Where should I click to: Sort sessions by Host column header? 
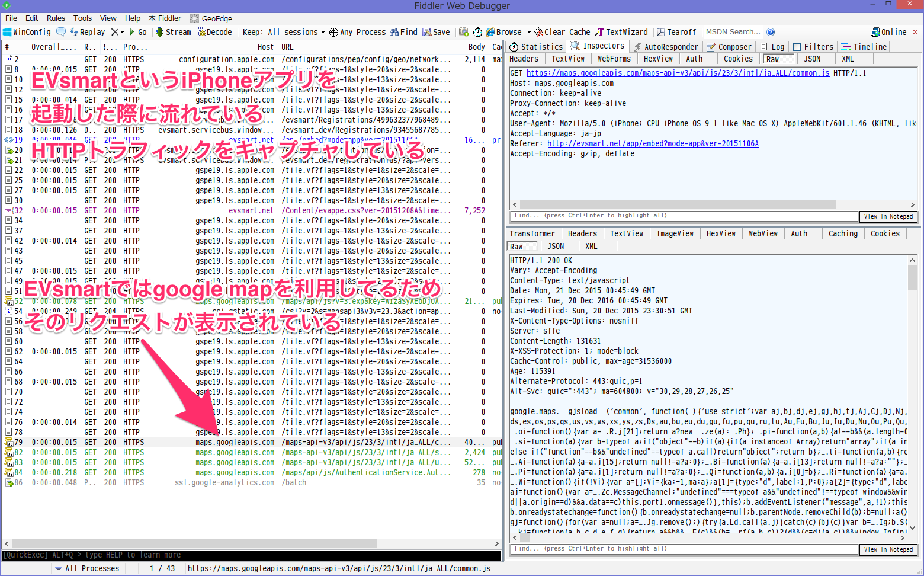click(x=266, y=47)
